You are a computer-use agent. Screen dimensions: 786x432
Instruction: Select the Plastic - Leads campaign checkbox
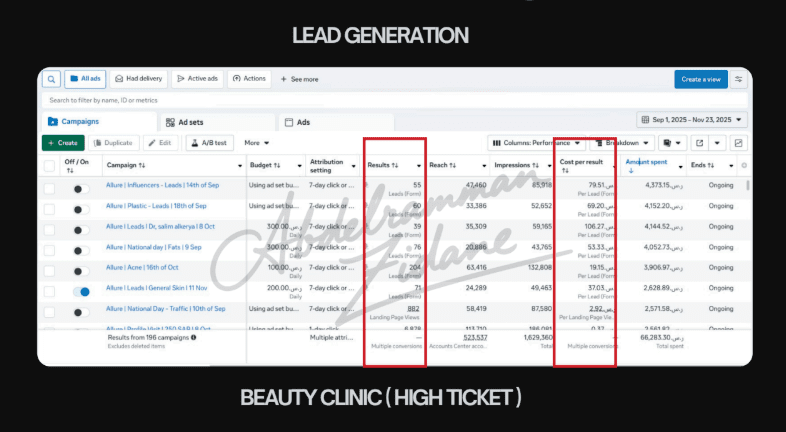coord(49,209)
